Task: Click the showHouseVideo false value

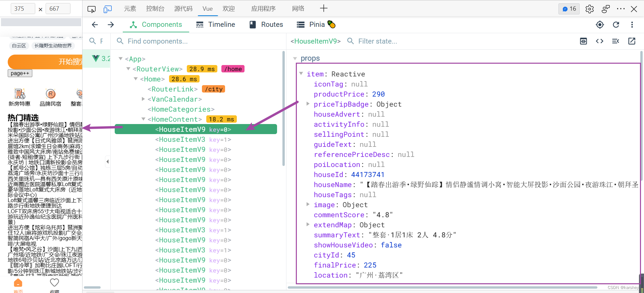Action: pos(391,245)
